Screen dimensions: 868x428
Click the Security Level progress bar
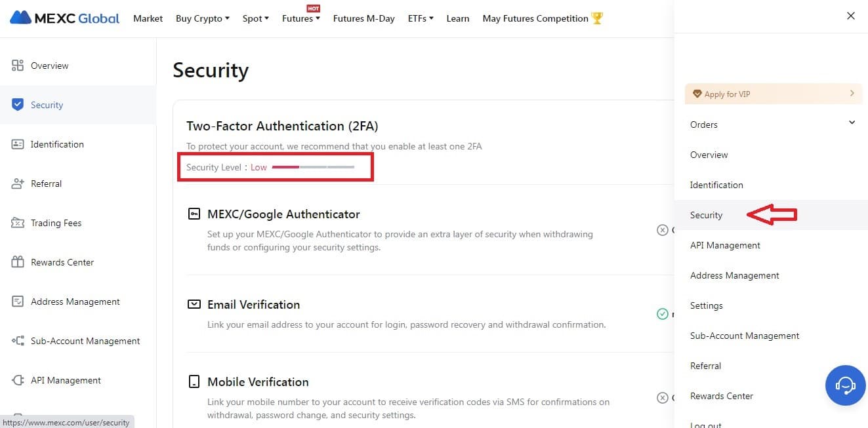coord(314,167)
